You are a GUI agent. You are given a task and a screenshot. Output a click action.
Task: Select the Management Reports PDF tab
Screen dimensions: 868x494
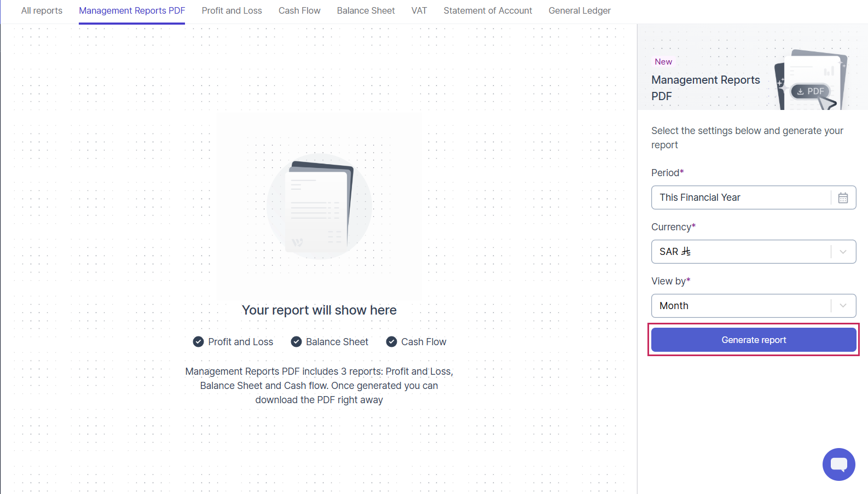[x=132, y=11]
